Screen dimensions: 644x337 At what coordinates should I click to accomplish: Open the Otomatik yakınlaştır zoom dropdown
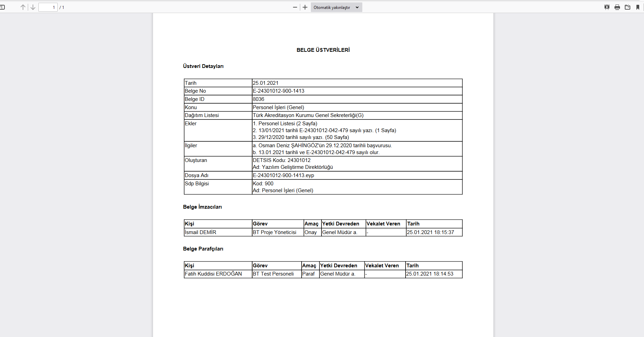point(336,7)
